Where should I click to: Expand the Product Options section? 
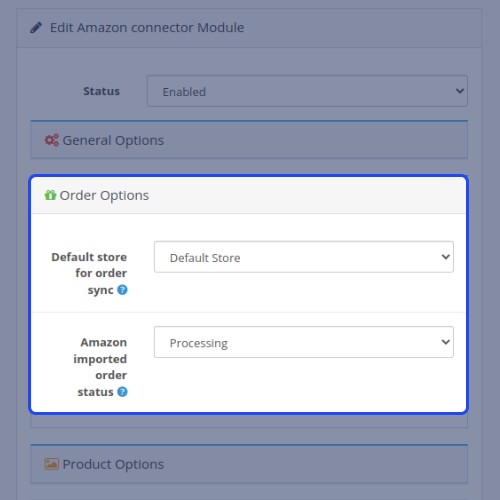[x=249, y=464]
